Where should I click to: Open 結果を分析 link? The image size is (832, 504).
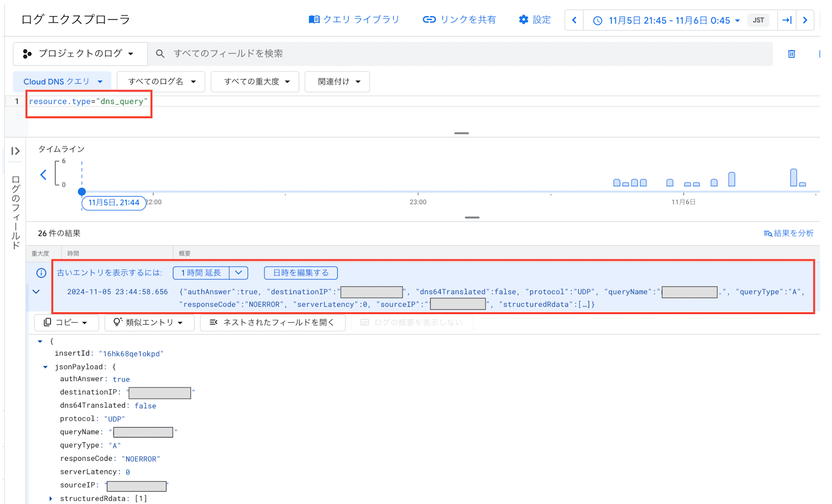point(788,233)
